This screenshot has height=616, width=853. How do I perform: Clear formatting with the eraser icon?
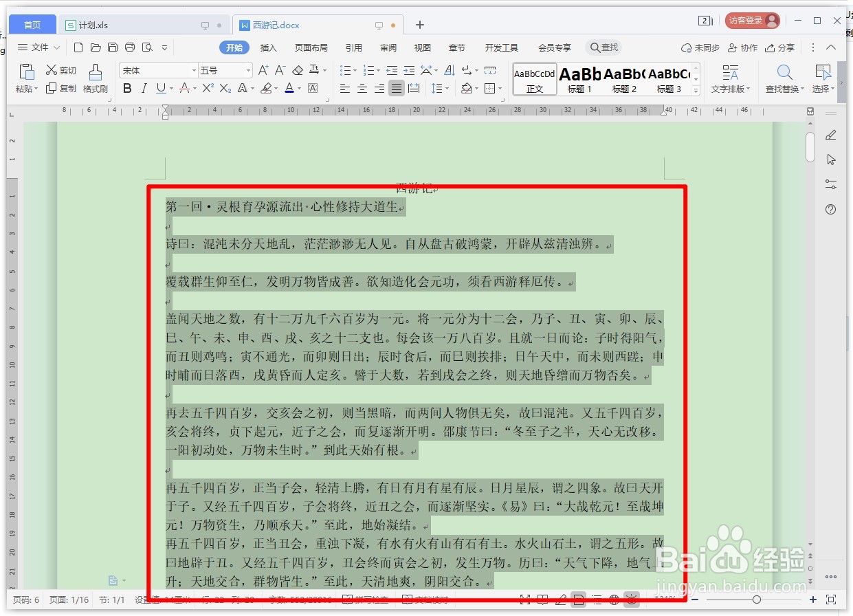click(297, 70)
